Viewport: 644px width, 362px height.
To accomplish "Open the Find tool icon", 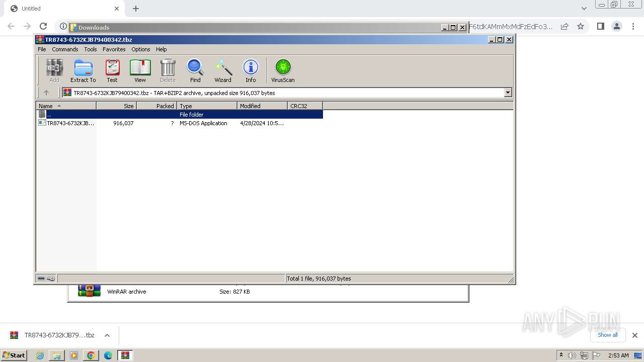I will pyautogui.click(x=195, y=70).
